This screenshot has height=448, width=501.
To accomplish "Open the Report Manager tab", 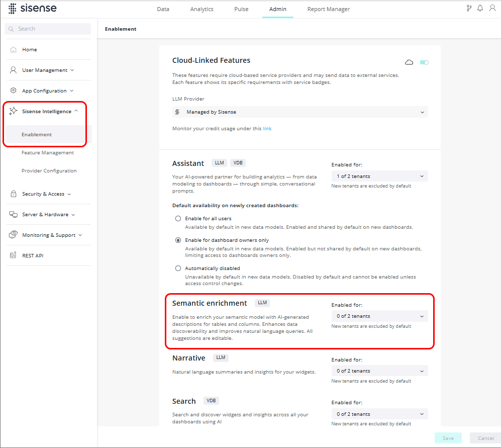I will coord(329,9).
